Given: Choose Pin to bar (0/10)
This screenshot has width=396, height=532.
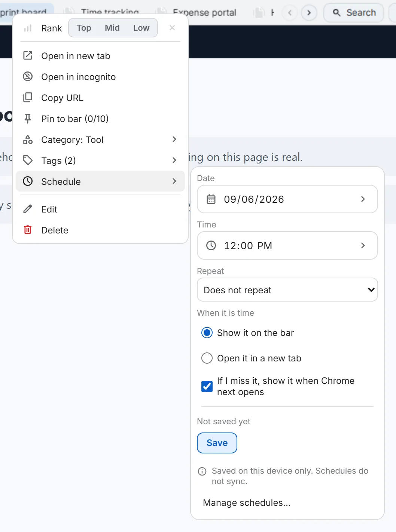Looking at the screenshot, I should (x=100, y=119).
